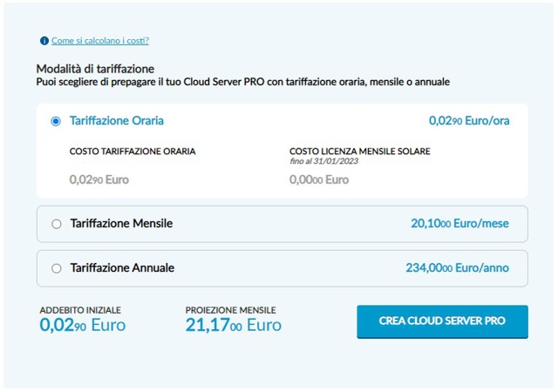Click the 234,00 Euro/anno annual price
The width and height of the screenshot is (558, 392).
[x=457, y=268]
